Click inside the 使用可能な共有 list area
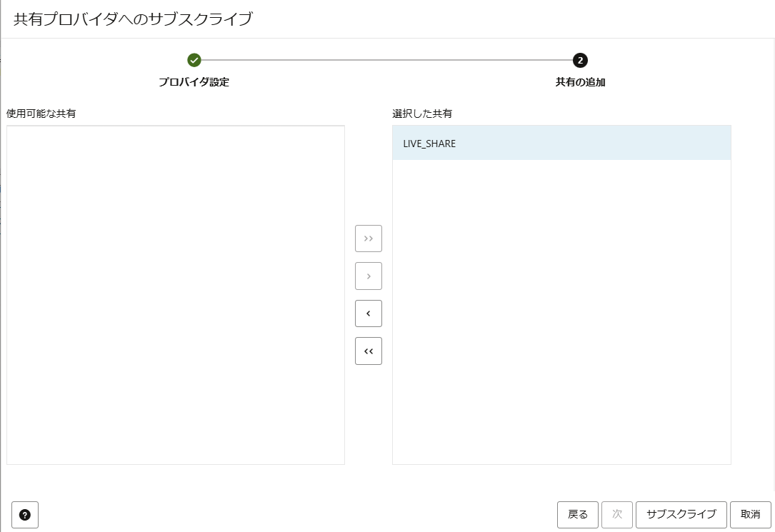Screen dimensions: 775x532 [x=175, y=293]
